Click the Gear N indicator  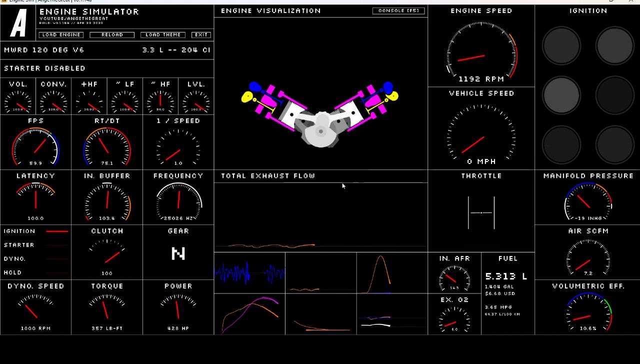[x=178, y=253]
